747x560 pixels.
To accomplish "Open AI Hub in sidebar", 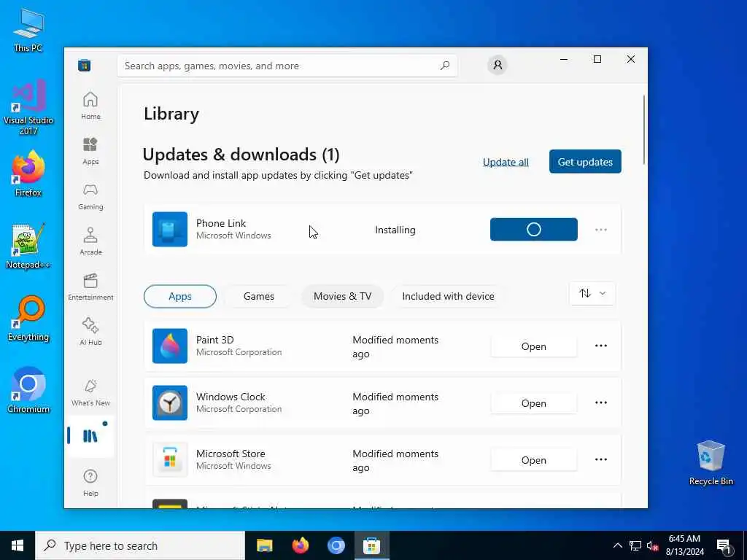I will 90,332.
